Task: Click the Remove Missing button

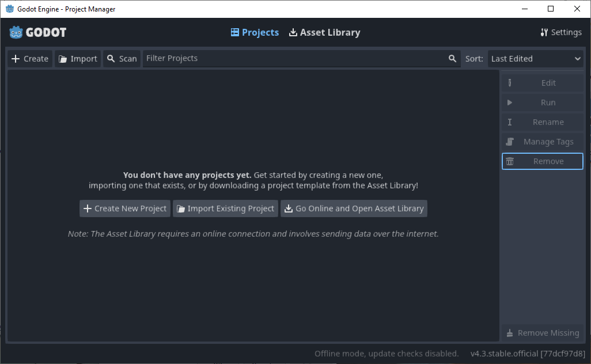Action: pos(543,333)
